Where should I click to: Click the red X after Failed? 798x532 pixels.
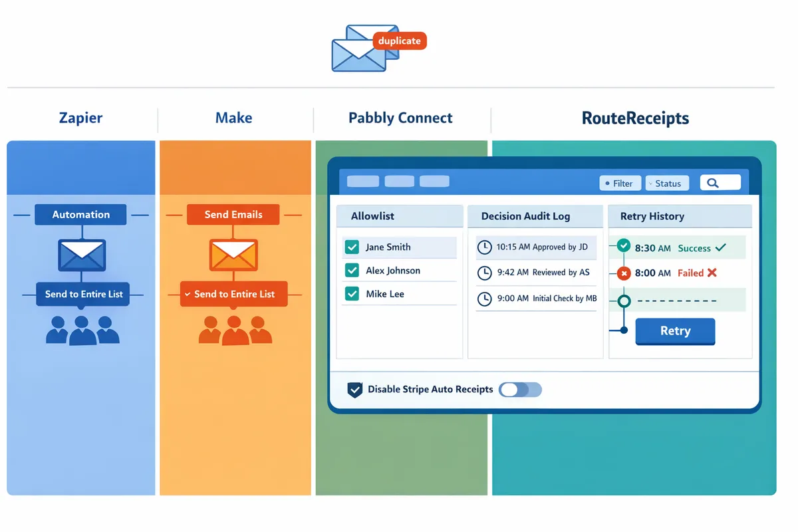point(712,273)
